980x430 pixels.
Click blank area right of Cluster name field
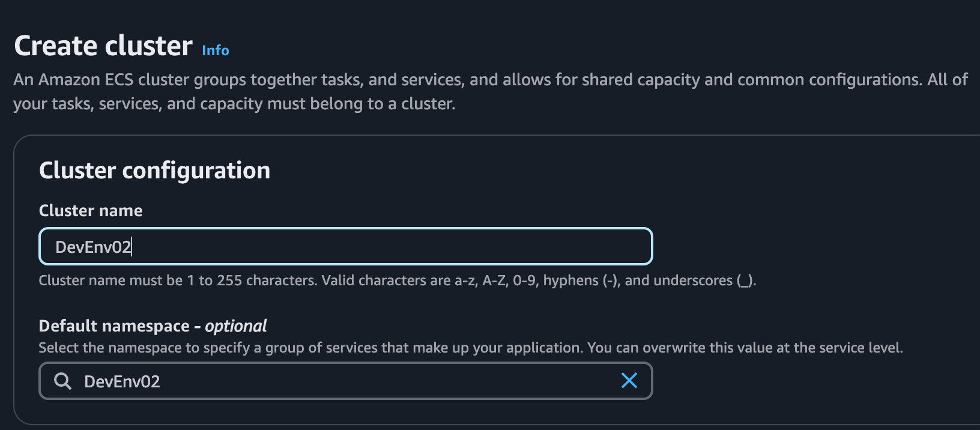coord(811,247)
